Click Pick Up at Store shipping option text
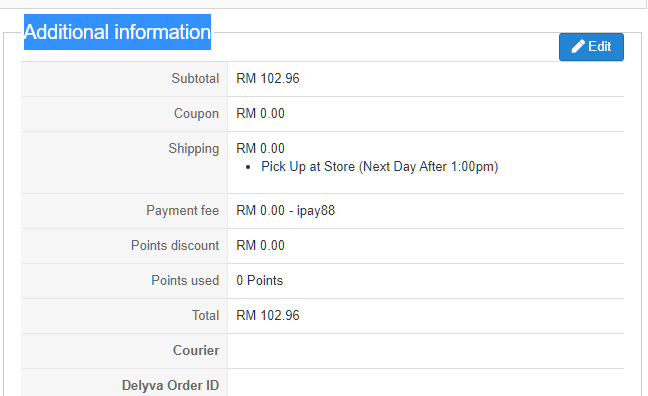The width and height of the screenshot is (648, 396). [380, 167]
